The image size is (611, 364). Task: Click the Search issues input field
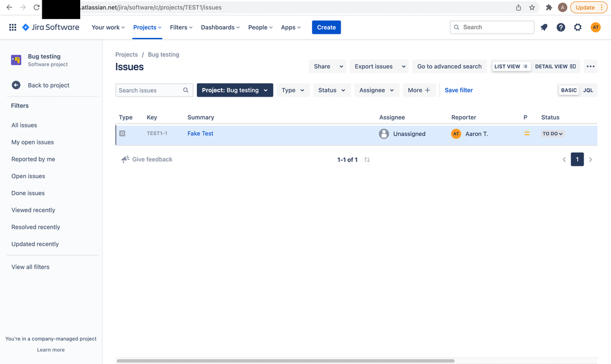point(154,90)
